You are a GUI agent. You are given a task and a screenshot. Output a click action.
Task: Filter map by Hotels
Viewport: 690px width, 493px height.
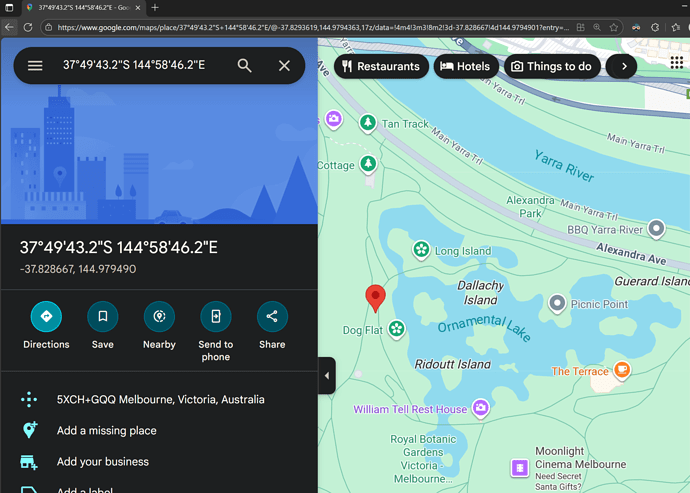coord(466,67)
